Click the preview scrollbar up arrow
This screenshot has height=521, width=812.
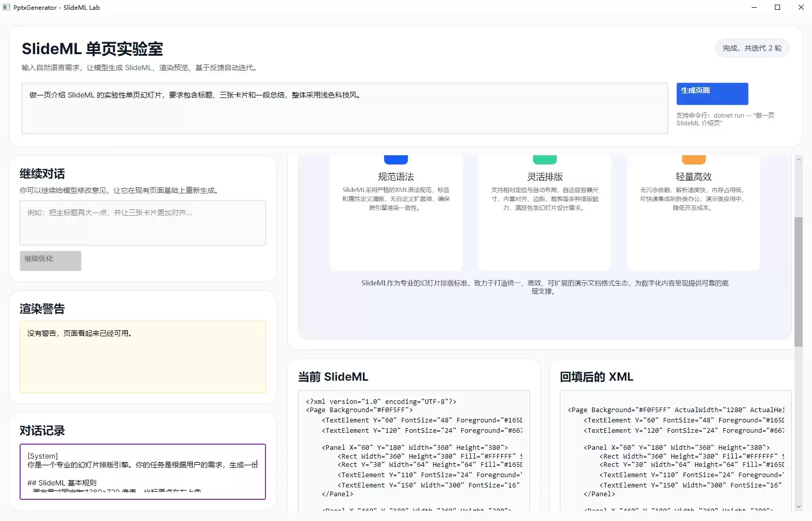point(799,160)
